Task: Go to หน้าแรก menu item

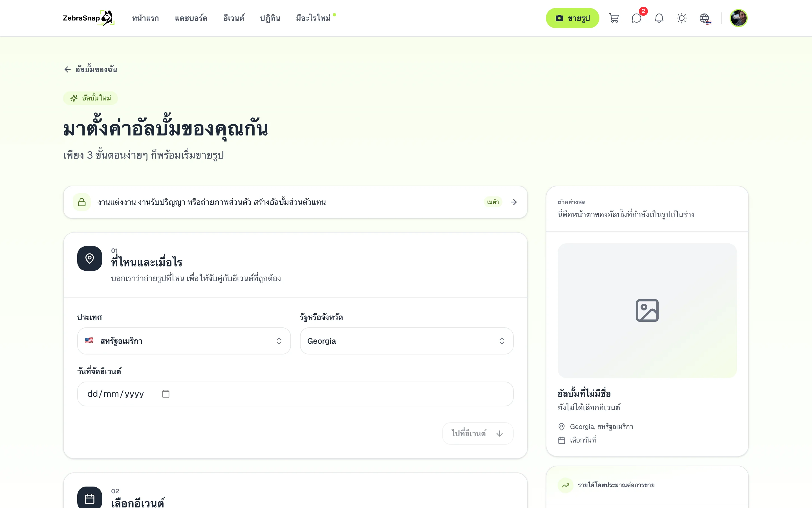Action: pos(145,18)
